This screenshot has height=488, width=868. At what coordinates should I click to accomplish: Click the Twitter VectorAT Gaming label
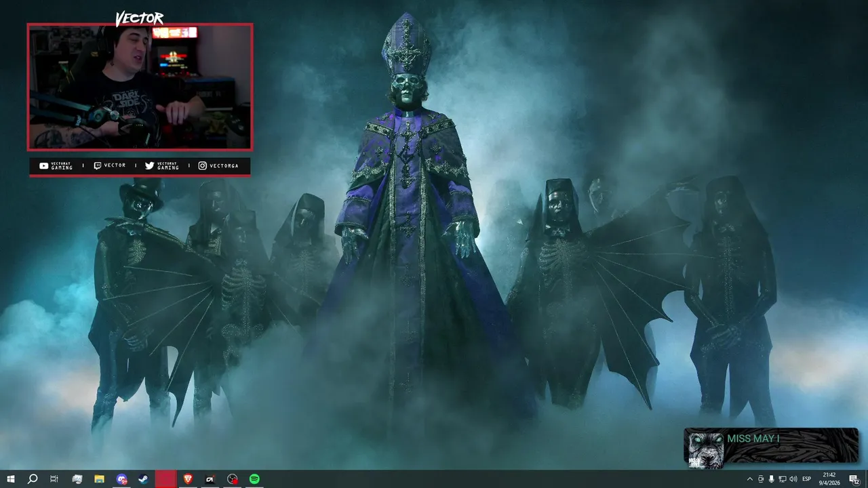tap(161, 165)
